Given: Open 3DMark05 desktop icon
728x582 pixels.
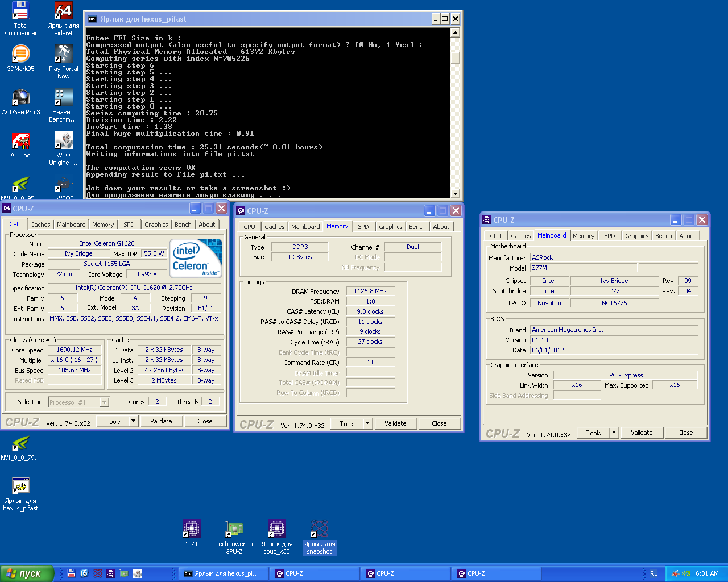Looking at the screenshot, I should pos(20,59).
